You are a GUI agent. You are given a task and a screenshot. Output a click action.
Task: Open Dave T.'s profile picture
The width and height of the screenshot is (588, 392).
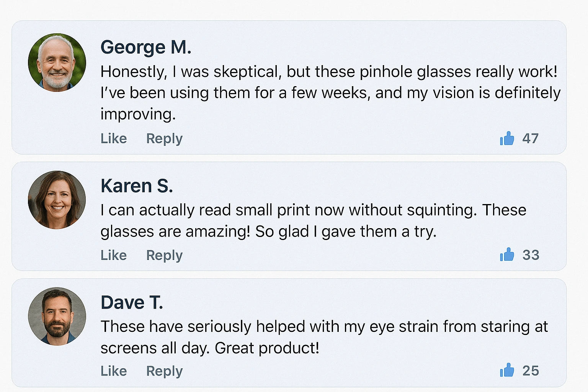click(x=57, y=316)
